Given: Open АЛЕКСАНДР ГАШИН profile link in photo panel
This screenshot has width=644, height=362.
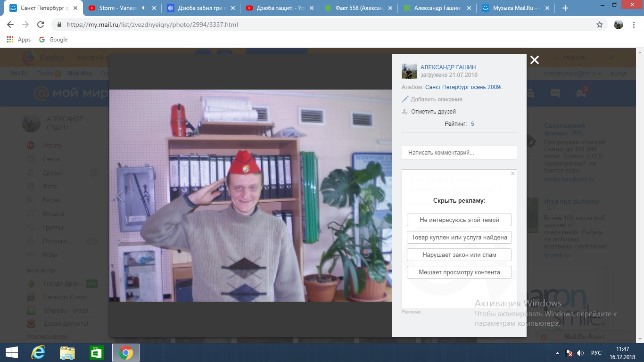Looking at the screenshot, I should tap(448, 67).
